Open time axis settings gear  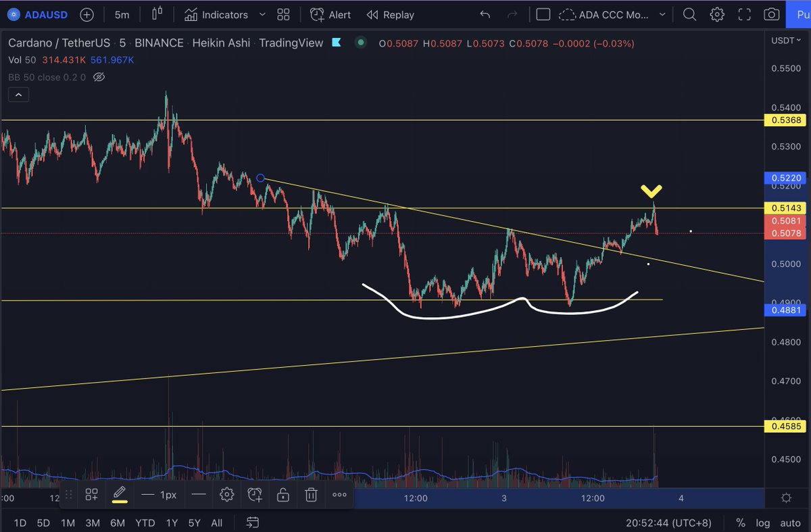click(x=786, y=498)
